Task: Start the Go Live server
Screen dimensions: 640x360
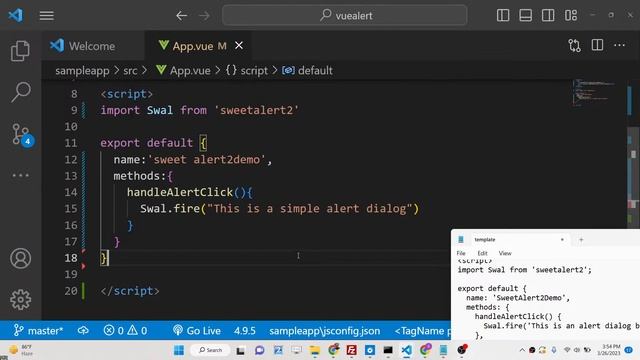Action: pyautogui.click(x=197, y=330)
